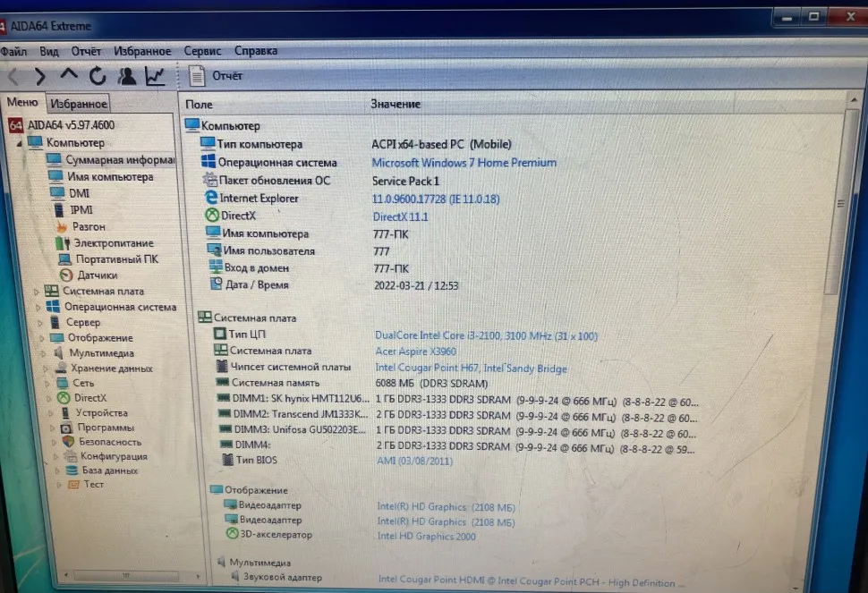868x593 pixels.
Task: Open the Internet Explorer version link
Action: [436, 199]
